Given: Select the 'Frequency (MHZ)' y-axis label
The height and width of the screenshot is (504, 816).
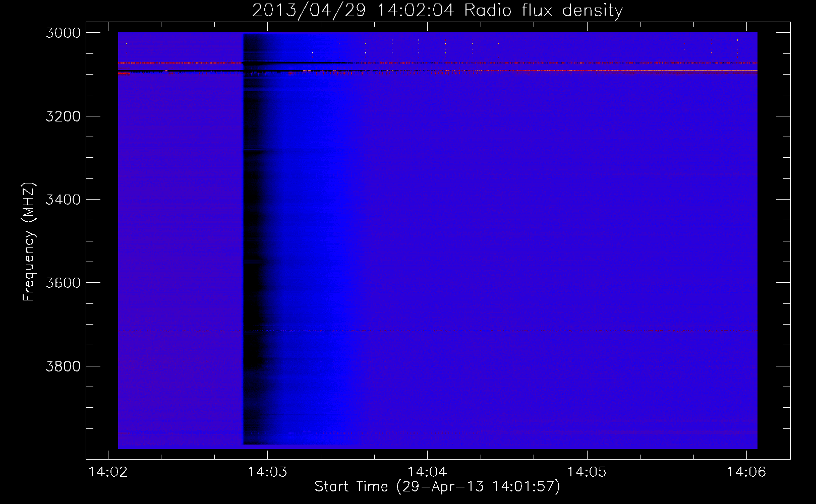Looking at the screenshot, I should pos(29,242).
